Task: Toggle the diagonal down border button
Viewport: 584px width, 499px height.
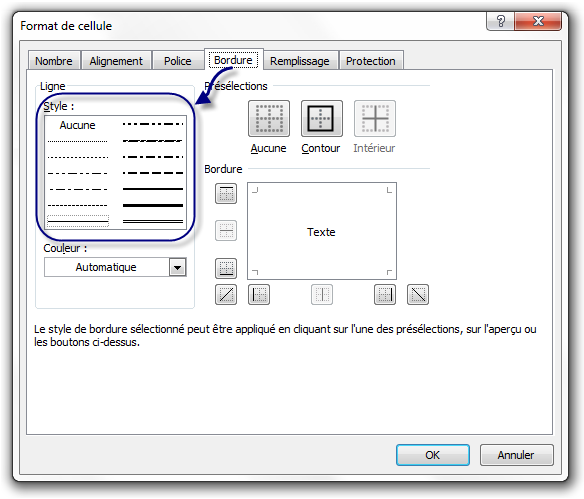Action: pos(418,295)
